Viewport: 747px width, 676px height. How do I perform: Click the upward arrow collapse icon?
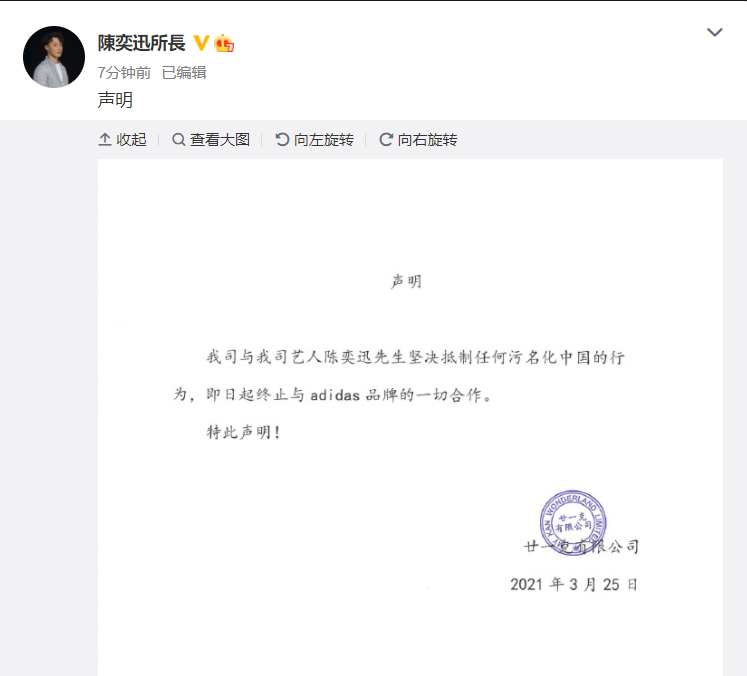pyautogui.click(x=105, y=140)
